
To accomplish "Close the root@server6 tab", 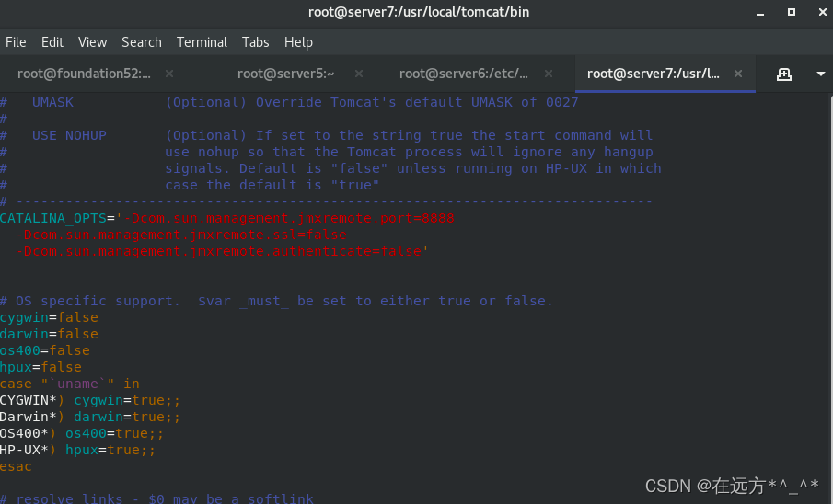I will (549, 74).
